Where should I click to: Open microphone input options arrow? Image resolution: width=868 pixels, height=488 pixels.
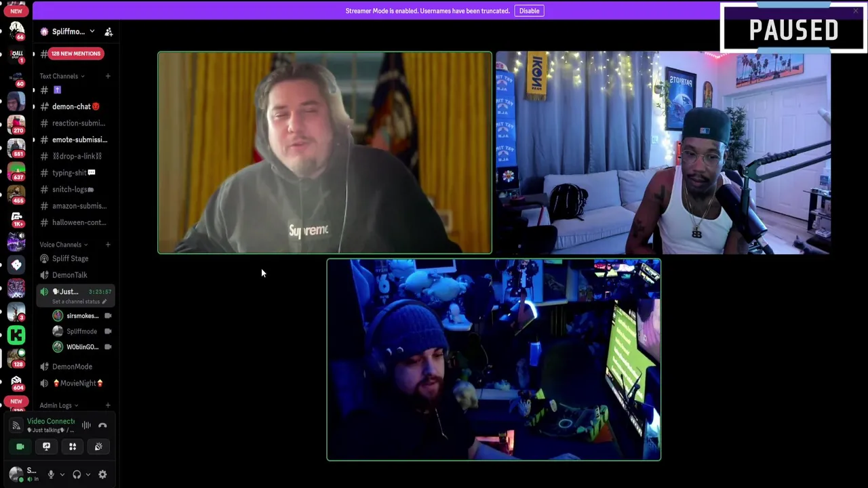pos(62,474)
